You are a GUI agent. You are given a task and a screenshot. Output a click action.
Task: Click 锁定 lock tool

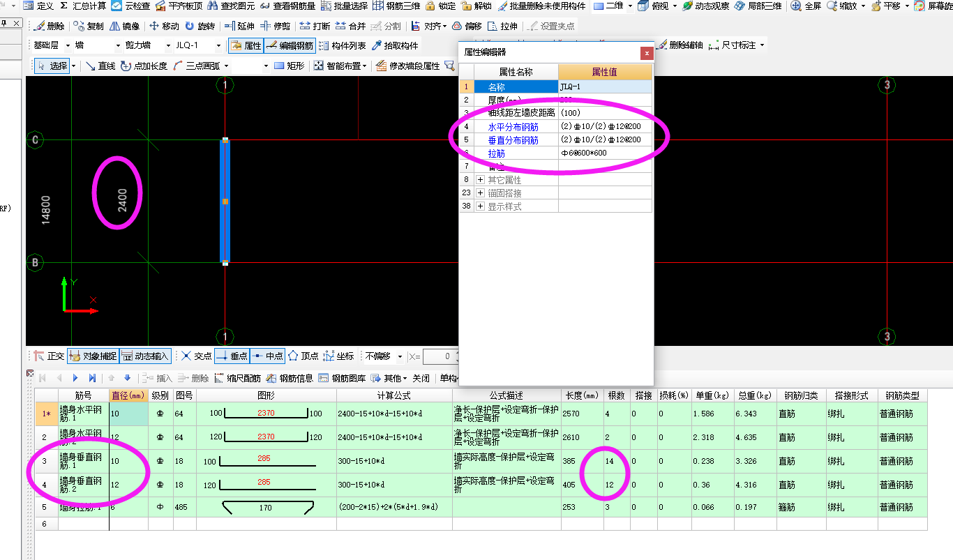440,6
